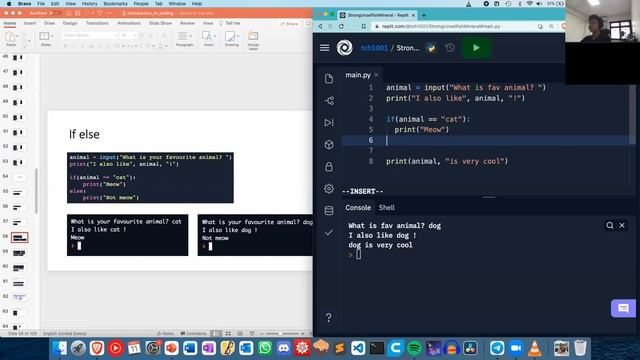Open the Notes pane button in status bar
This screenshot has height=360, width=640.
[165, 333]
